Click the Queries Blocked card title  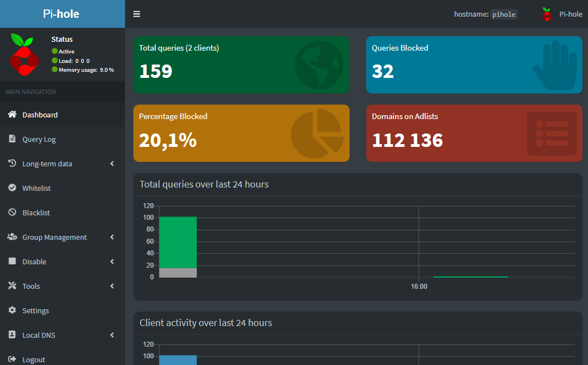400,48
